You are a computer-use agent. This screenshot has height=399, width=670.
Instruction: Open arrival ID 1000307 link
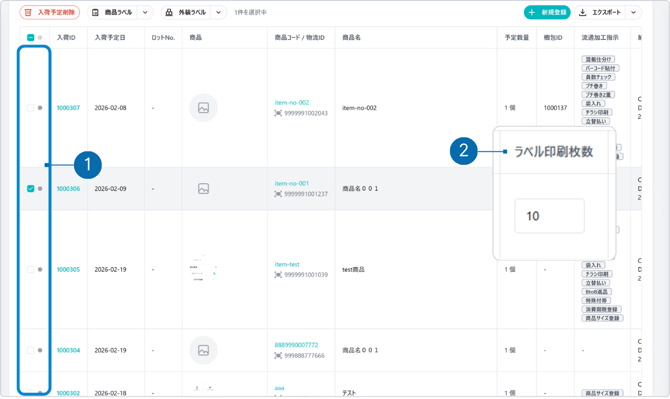(68, 108)
